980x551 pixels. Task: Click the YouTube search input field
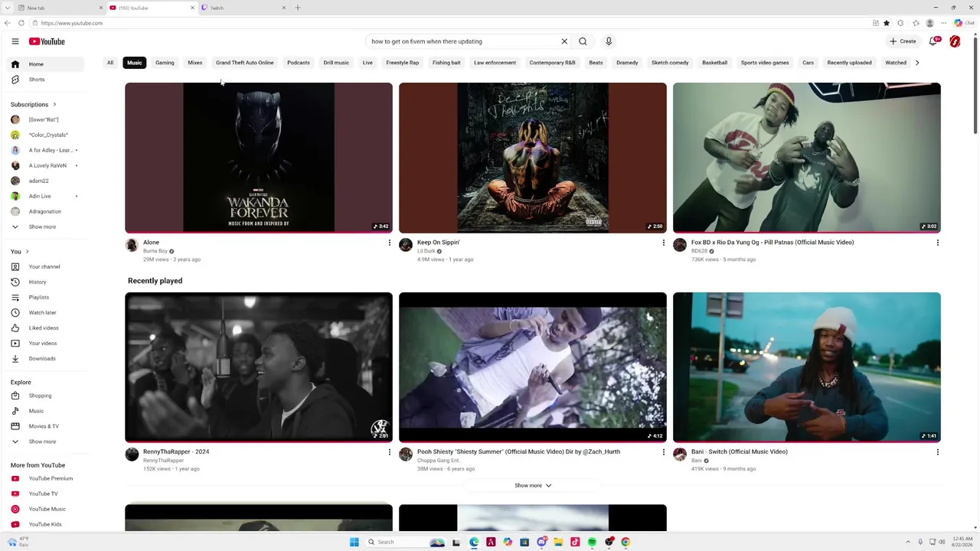463,41
